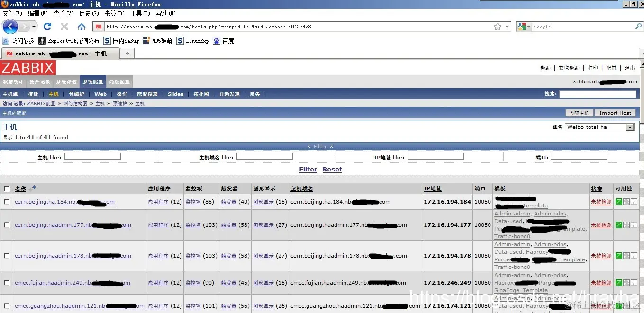The width and height of the screenshot is (644, 313).
Task: Open 触发器 link for cern.beijing.haadmin.177
Action: (x=228, y=225)
